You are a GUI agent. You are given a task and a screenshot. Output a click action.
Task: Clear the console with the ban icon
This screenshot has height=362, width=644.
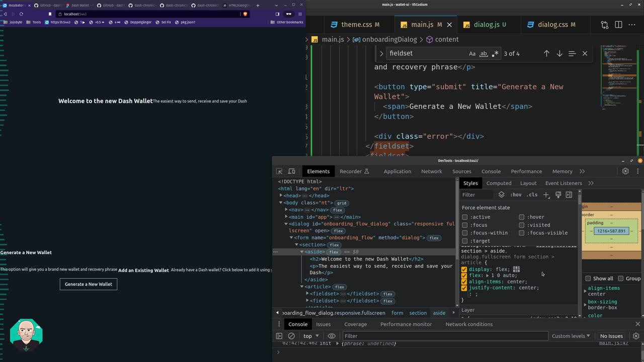pyautogui.click(x=291, y=336)
